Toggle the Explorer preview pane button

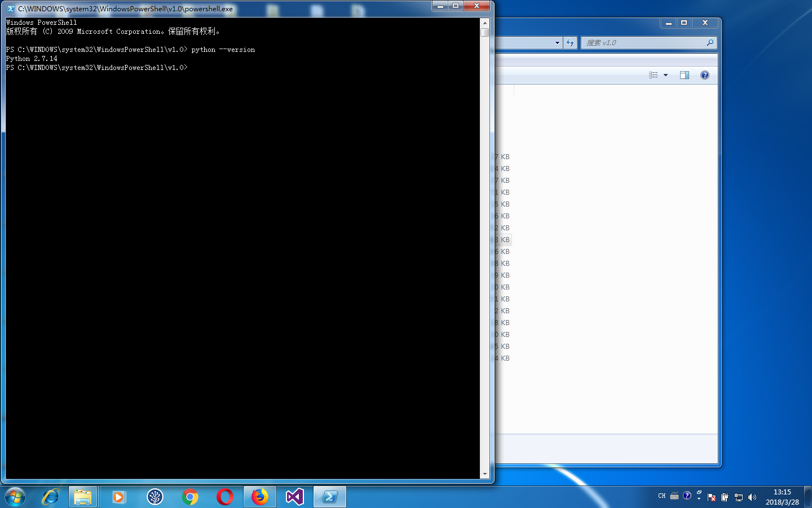tap(685, 75)
